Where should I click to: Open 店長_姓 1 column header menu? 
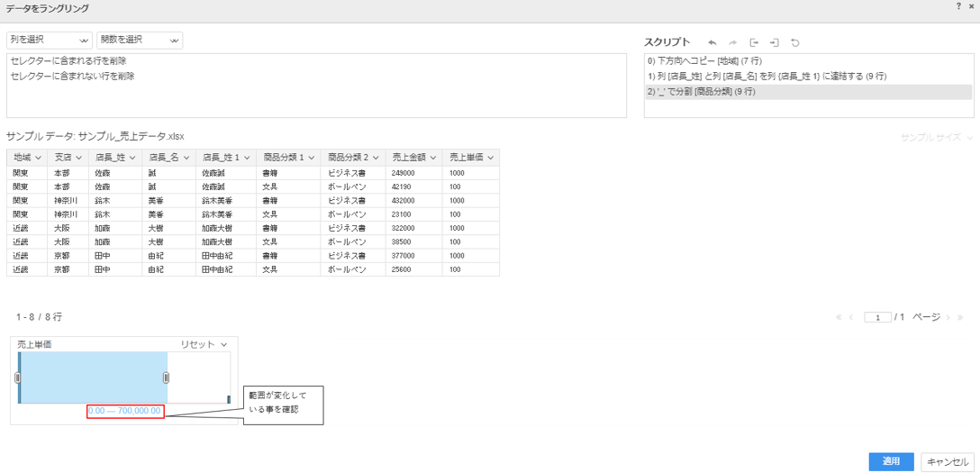tap(247, 158)
